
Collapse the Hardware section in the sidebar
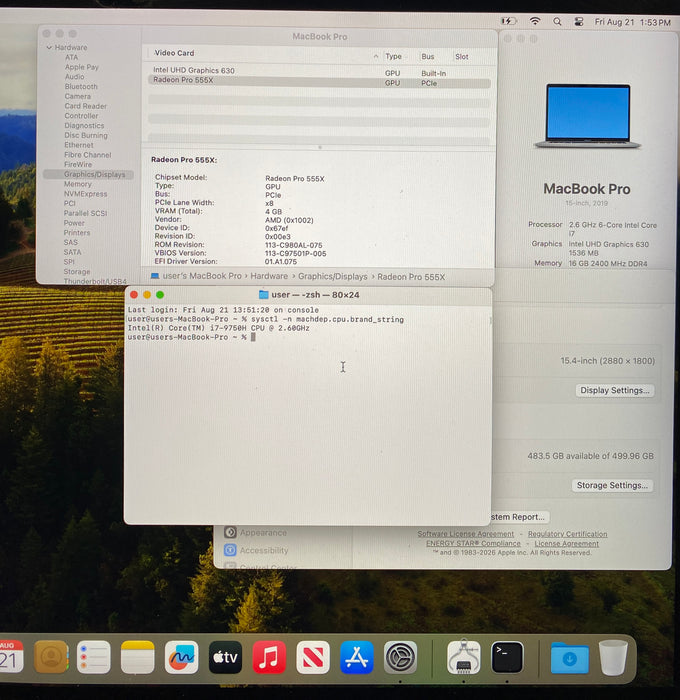(x=49, y=47)
